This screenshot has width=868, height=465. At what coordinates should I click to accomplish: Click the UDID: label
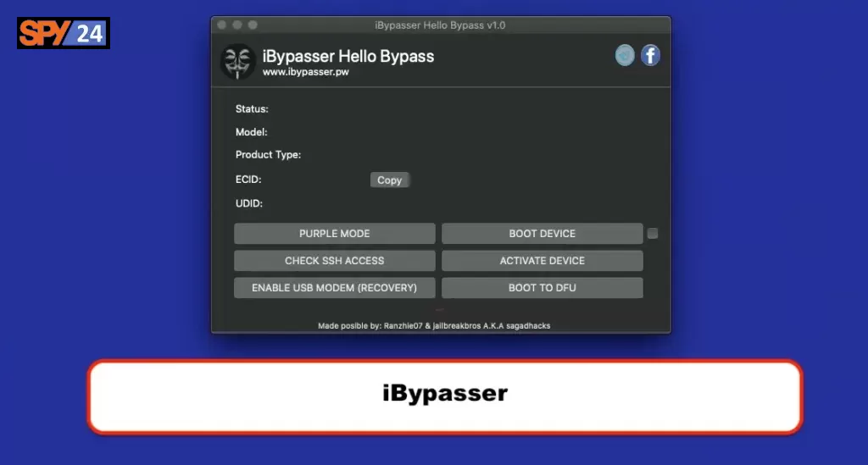click(249, 203)
